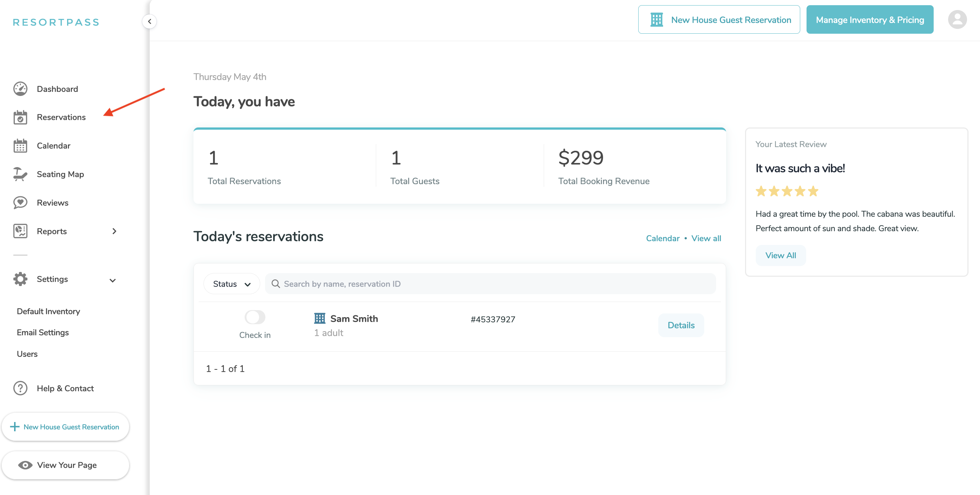980x495 pixels.
Task: Open the Status filter dropdown
Action: tap(231, 284)
